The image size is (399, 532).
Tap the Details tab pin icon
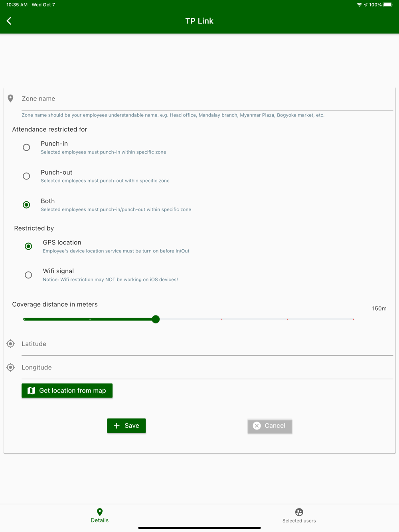point(100,512)
